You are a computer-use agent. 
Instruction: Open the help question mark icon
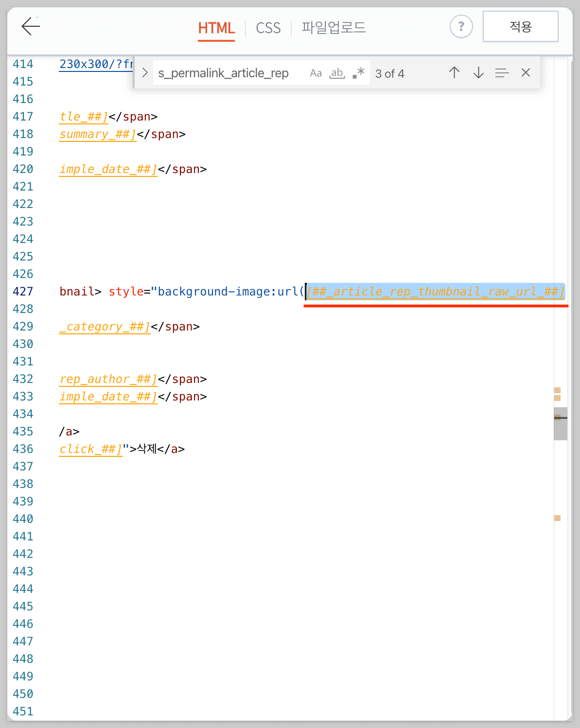(x=461, y=26)
